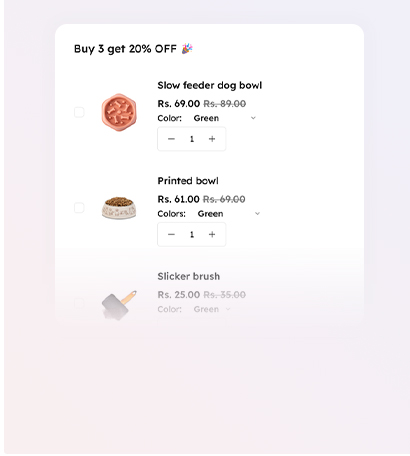Open Slicker brush title link
Screen dimensions: 410x456
coord(189,276)
